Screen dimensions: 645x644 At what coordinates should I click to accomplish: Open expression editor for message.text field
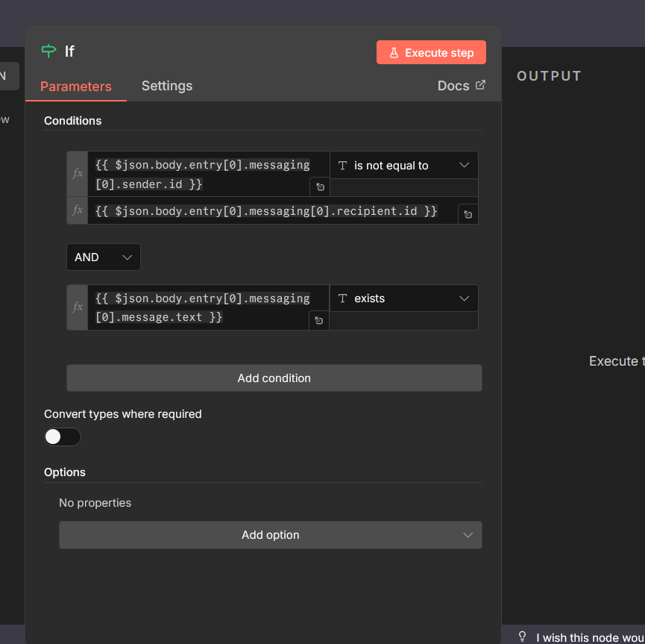[319, 320]
